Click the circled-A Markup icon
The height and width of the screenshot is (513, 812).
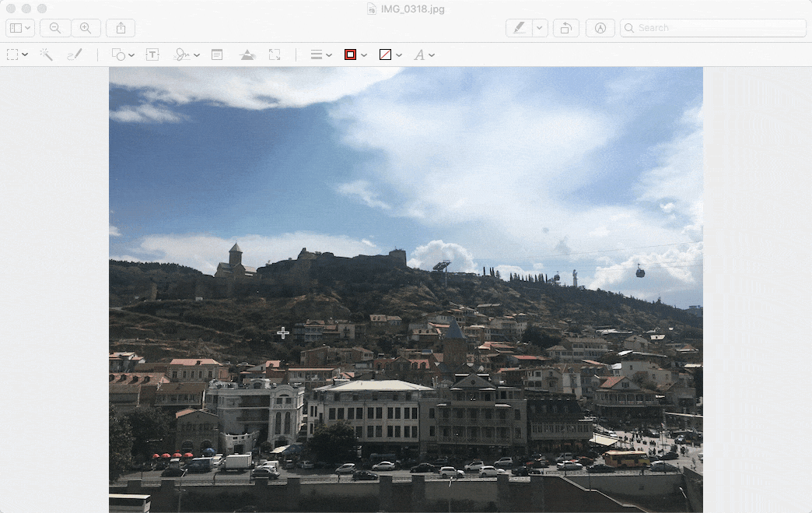click(x=600, y=28)
